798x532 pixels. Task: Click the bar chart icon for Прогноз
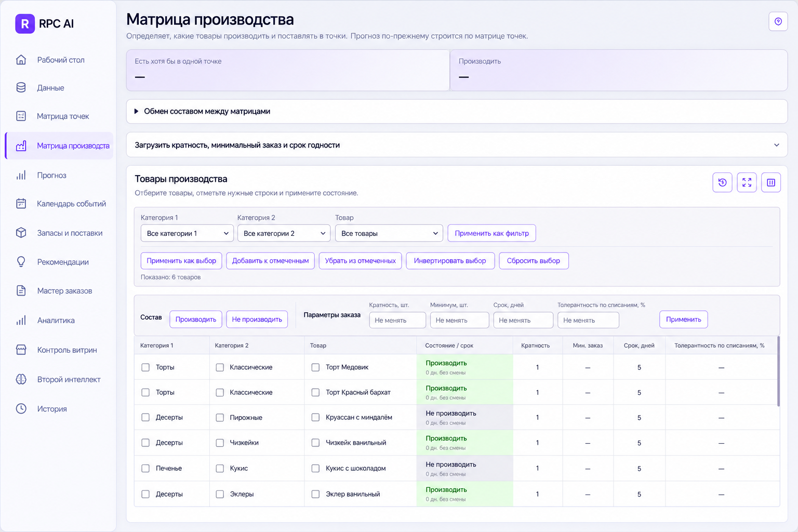pos(21,175)
